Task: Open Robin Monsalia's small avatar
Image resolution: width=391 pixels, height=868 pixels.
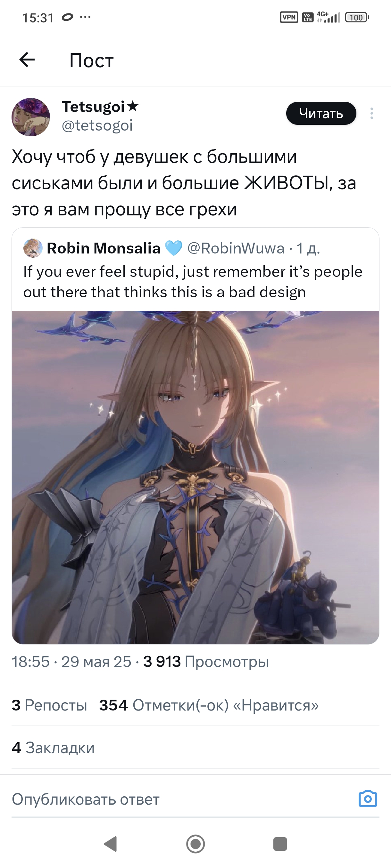Action: 33,248
